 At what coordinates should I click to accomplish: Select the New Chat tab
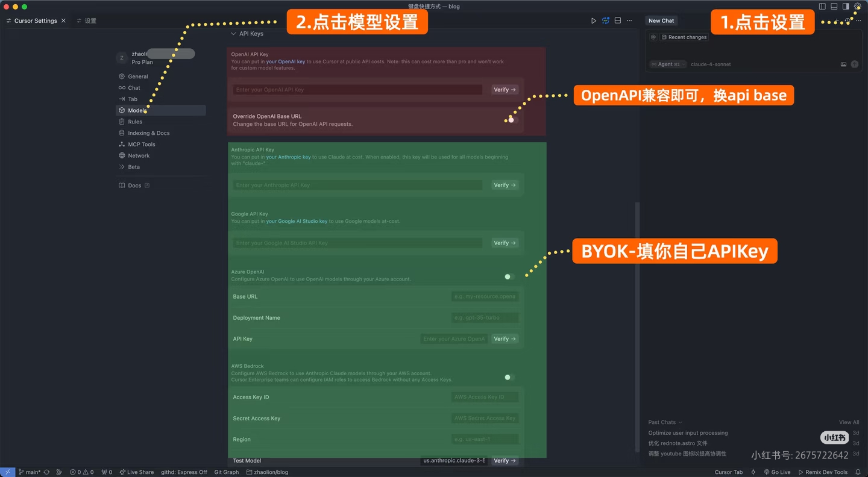[661, 20]
